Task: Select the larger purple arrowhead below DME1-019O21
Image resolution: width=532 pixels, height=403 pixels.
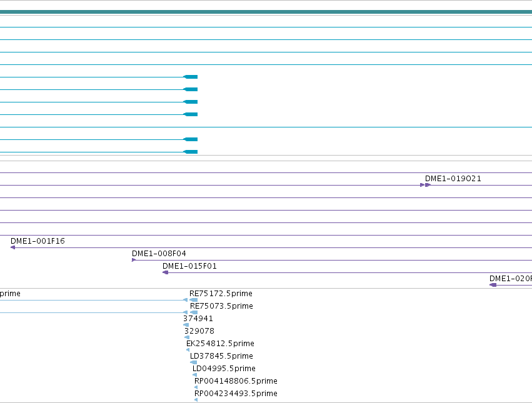Action: (x=428, y=185)
